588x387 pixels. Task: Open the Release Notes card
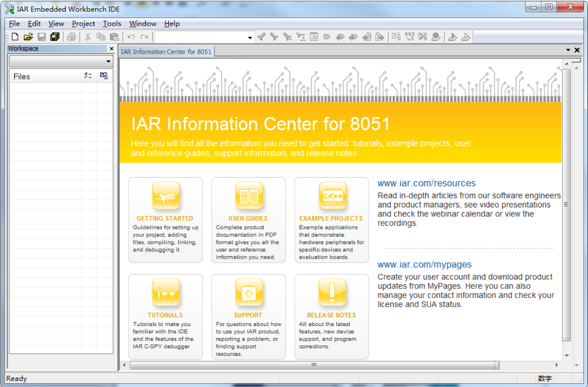[332, 317]
